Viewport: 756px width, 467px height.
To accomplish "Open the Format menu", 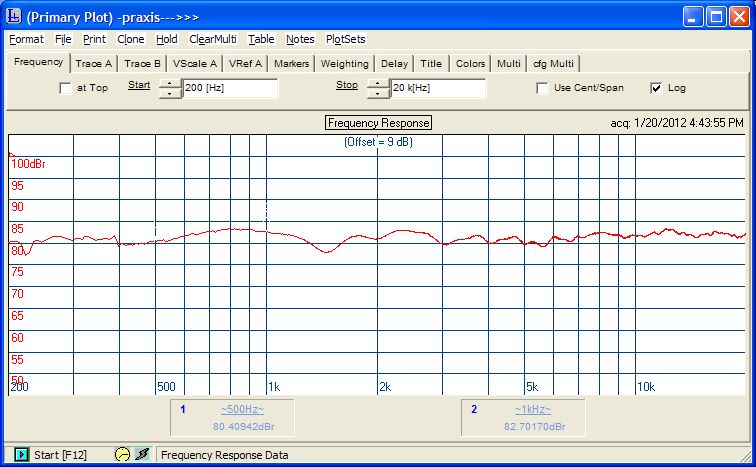I will [27, 39].
